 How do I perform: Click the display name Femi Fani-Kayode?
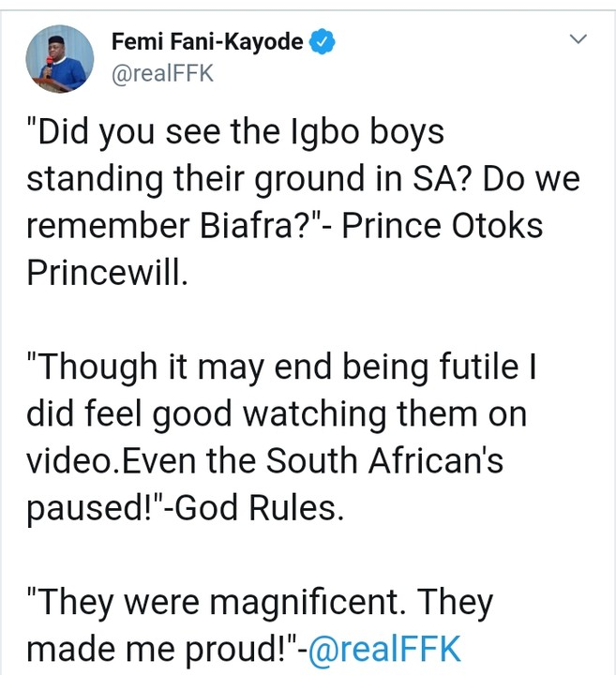pos(207,42)
